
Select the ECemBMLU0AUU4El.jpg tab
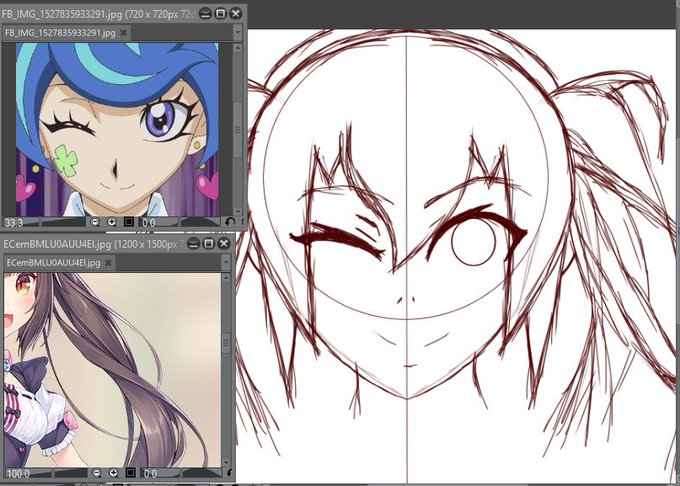tap(53, 263)
